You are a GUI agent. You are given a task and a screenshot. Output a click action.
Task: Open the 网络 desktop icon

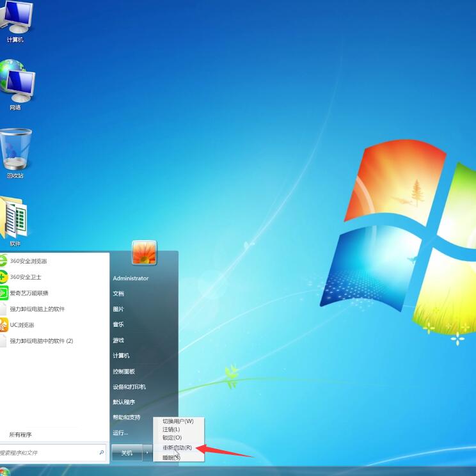[x=17, y=85]
